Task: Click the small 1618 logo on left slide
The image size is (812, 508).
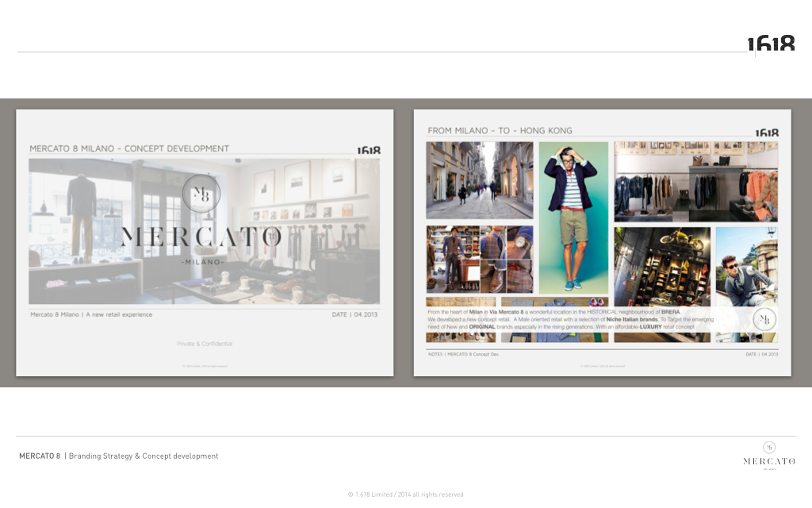Action: (368, 150)
